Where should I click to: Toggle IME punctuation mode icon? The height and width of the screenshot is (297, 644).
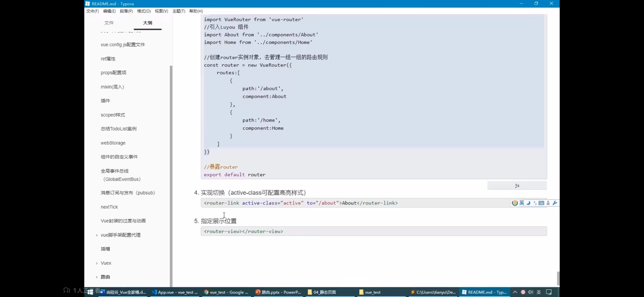point(535,203)
